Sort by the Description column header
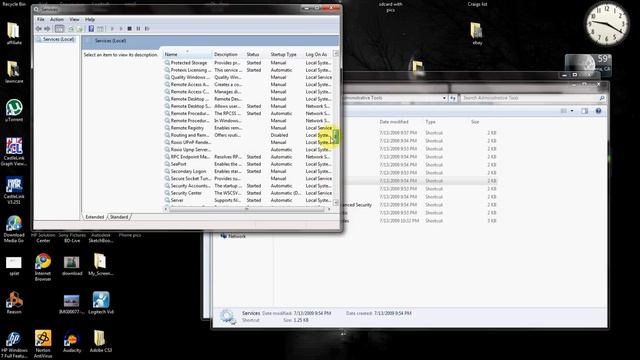The image size is (640, 360). [x=228, y=54]
